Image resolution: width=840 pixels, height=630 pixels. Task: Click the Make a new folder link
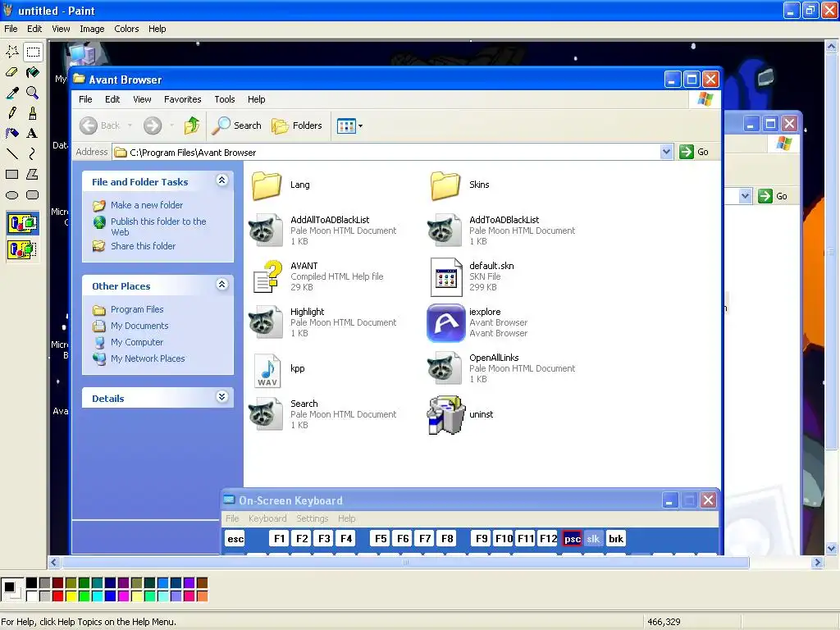[x=146, y=205]
